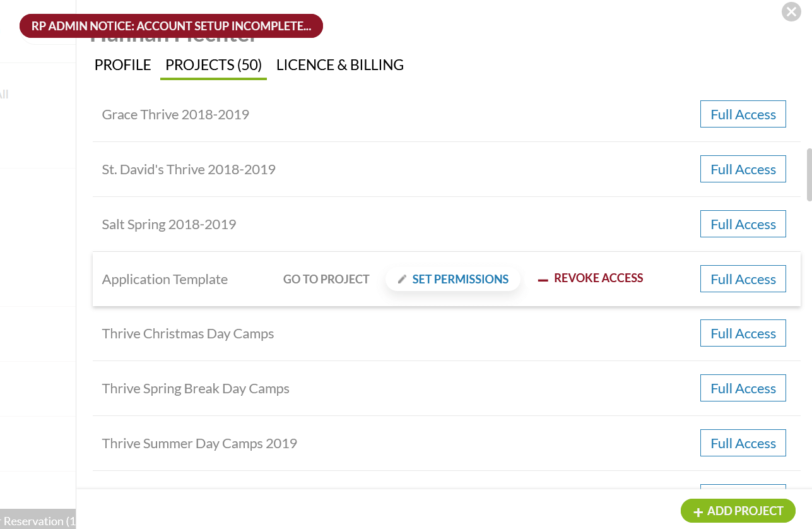Screen dimensions: 812x529
Task: Click the pencil icon beside Set Permissions
Action: click(402, 279)
